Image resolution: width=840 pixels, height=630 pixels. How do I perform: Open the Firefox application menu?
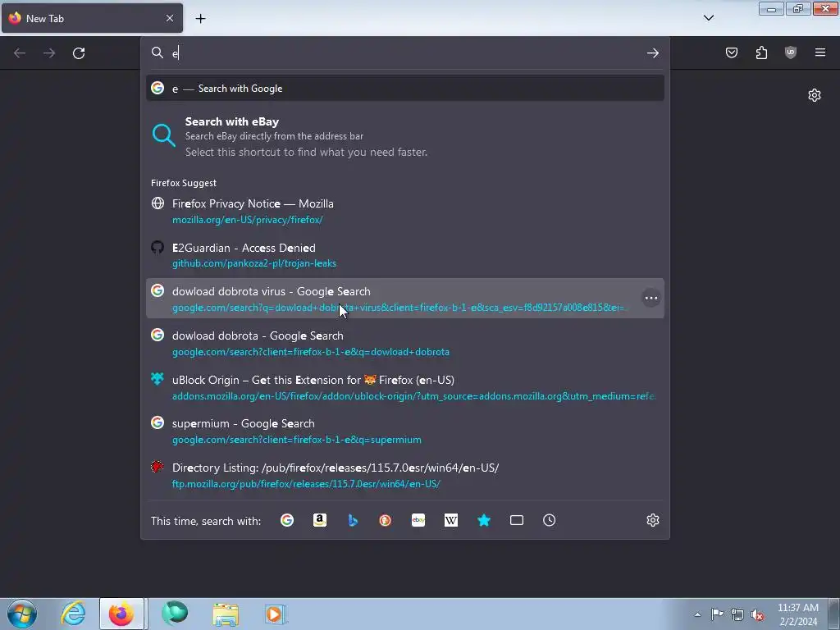pyautogui.click(x=820, y=52)
